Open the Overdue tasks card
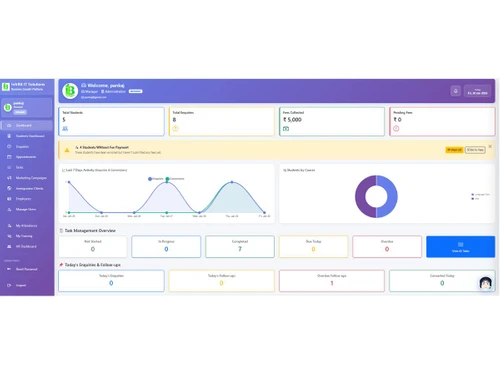Image resolution: width=500 pixels, height=375 pixels. coord(387,247)
